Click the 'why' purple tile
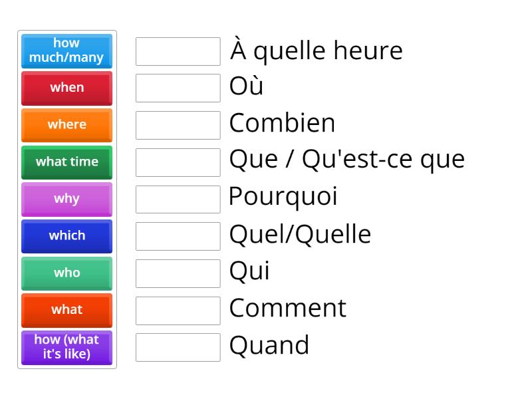 (66, 199)
